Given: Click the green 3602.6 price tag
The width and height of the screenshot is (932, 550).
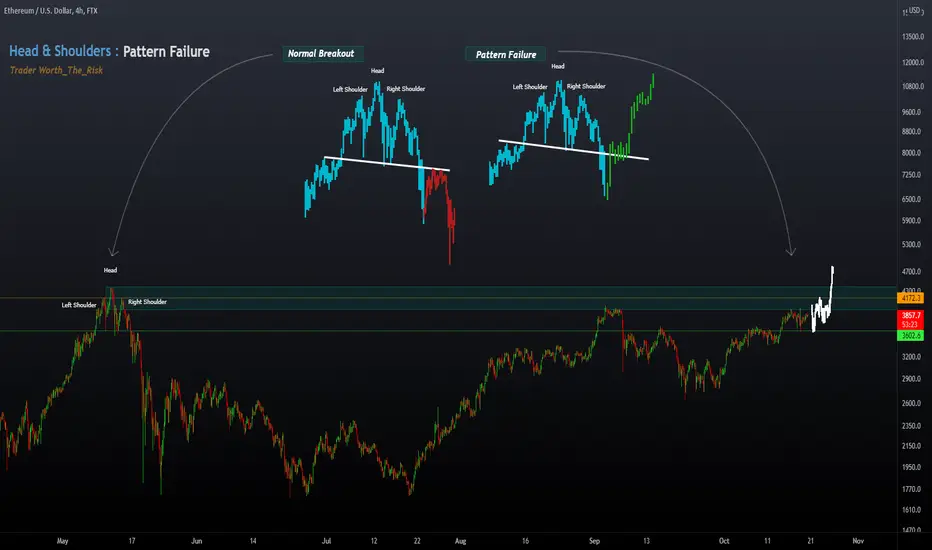Looking at the screenshot, I should [x=911, y=336].
